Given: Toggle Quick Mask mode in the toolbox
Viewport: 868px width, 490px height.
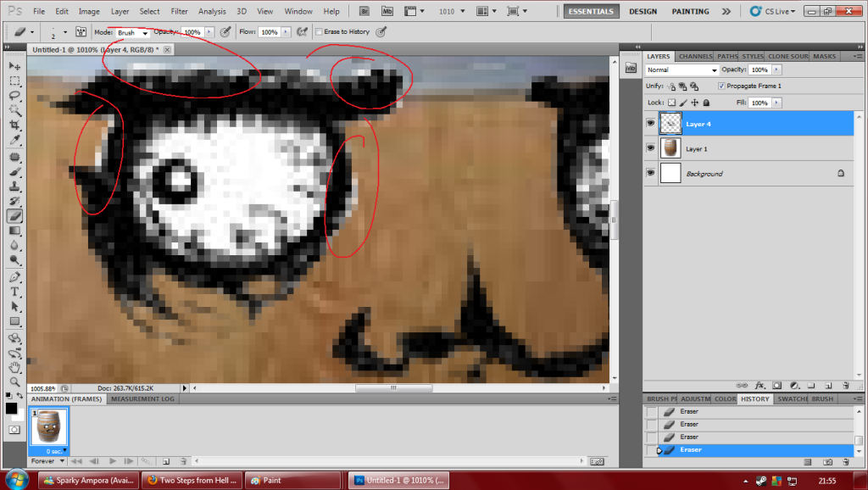Looking at the screenshot, I should [14, 430].
